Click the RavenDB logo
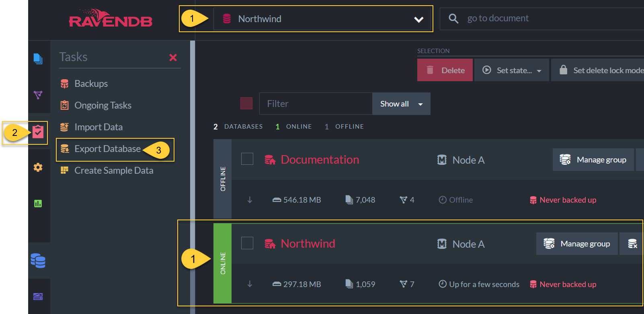 point(111,18)
